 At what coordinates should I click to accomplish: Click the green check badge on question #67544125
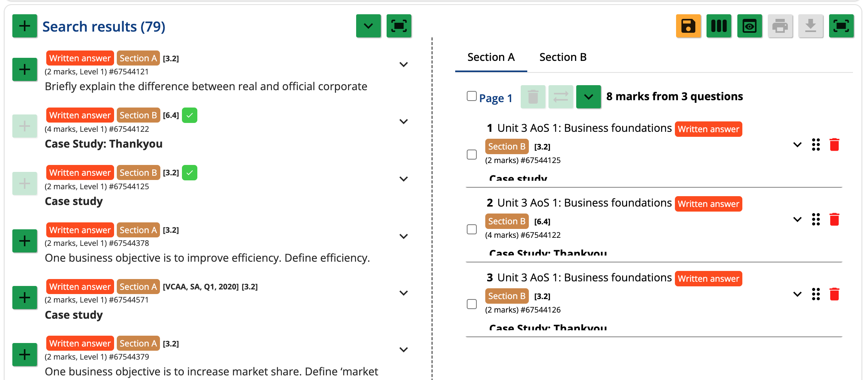point(190,173)
